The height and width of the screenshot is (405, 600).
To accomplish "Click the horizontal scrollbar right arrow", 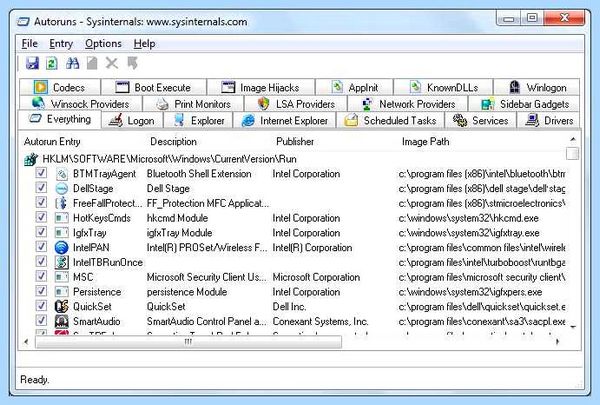I will click(x=557, y=341).
